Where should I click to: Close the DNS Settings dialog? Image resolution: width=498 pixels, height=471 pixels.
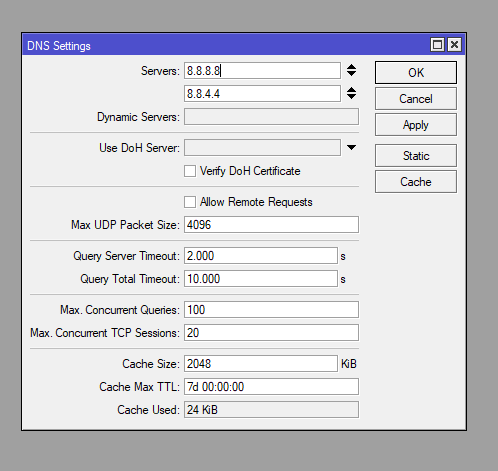point(454,45)
